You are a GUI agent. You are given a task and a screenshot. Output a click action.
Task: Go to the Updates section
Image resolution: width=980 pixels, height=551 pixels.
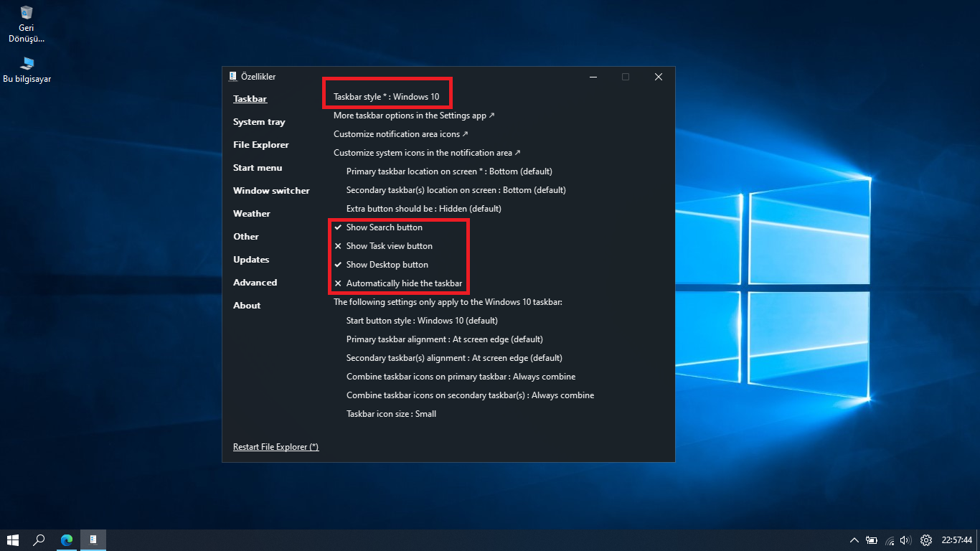[251, 260]
